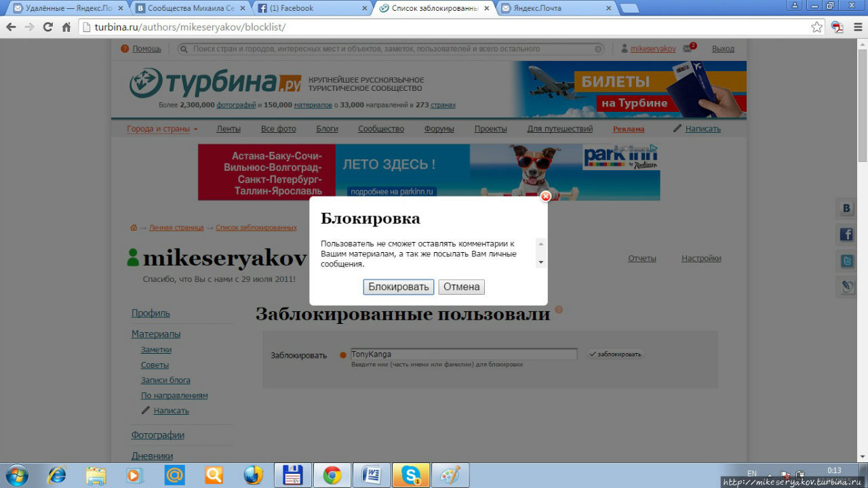Click the Турбина.ру logo
The image size is (868, 488).
[x=215, y=83]
